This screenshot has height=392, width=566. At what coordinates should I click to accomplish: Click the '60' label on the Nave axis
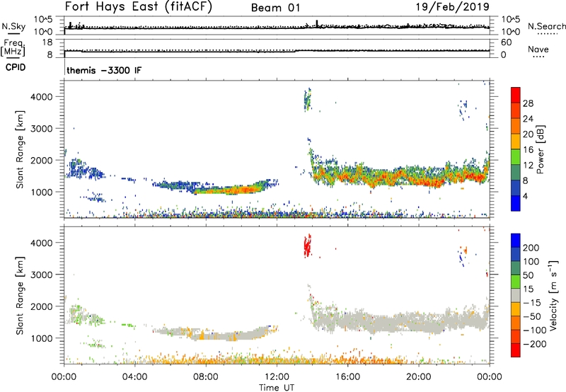point(506,42)
